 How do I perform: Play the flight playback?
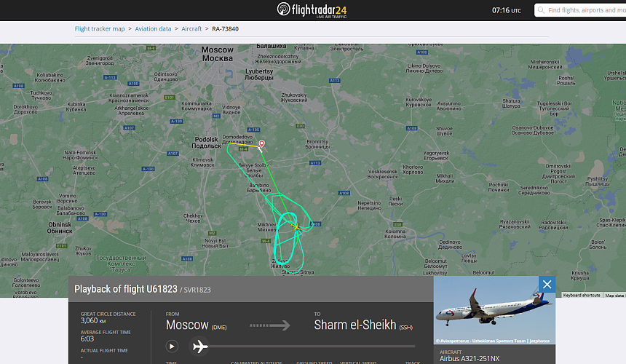[x=172, y=346]
